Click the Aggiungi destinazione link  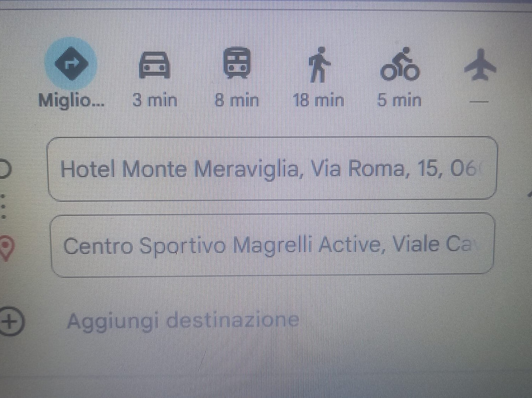point(183,321)
